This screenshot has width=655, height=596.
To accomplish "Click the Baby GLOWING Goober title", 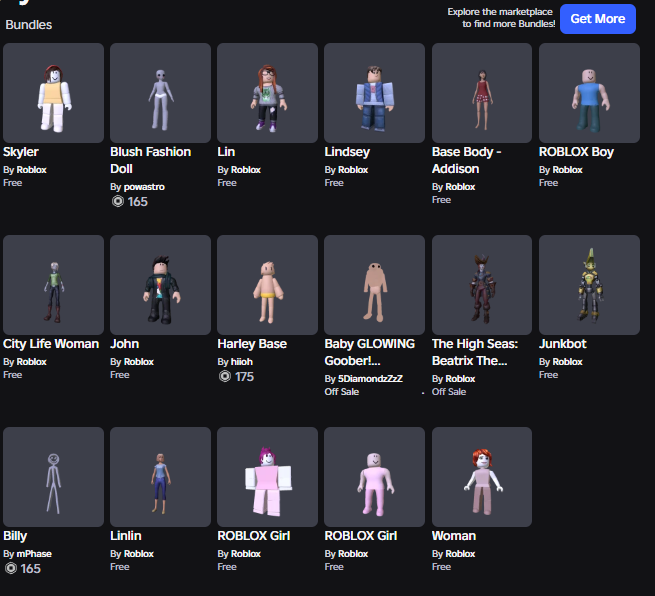I will click(370, 352).
